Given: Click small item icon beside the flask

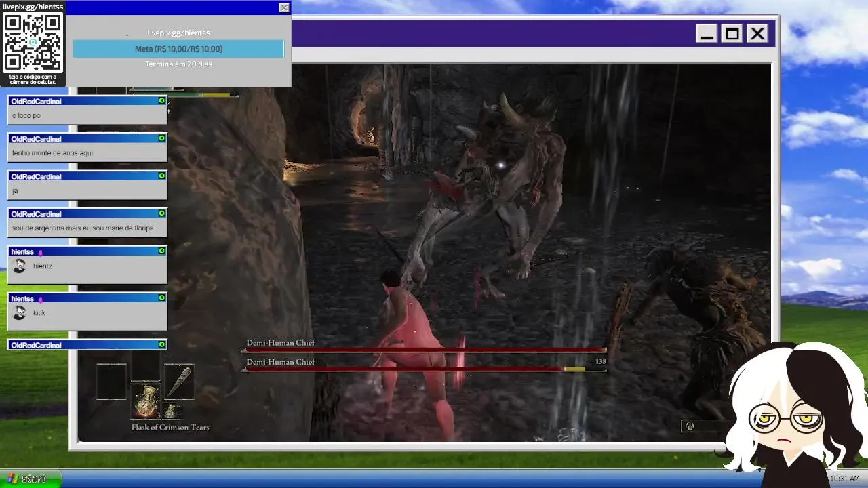Looking at the screenshot, I should click(x=171, y=410).
